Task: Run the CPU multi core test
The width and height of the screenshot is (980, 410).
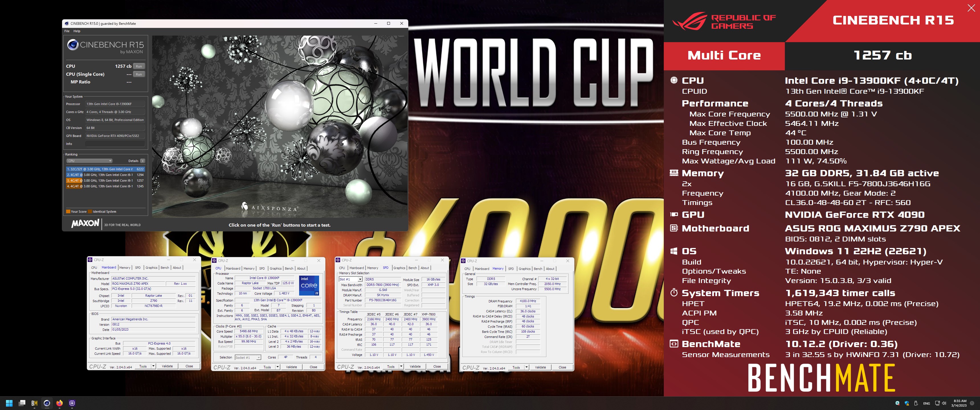Action: click(139, 66)
